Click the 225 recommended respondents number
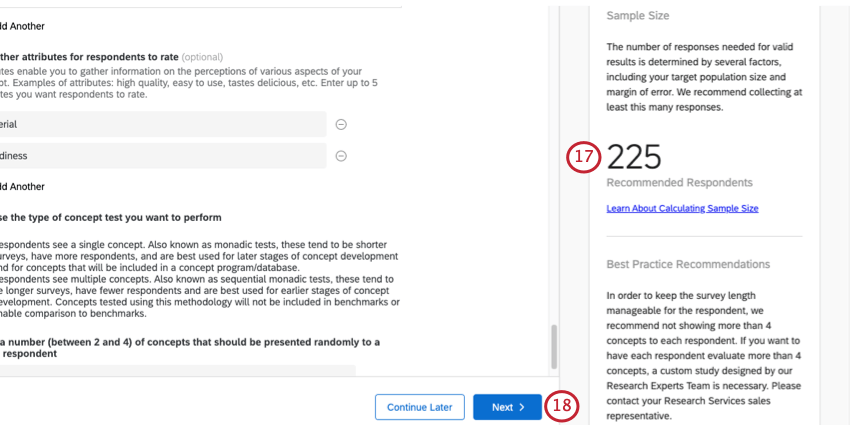850x425 pixels. [x=634, y=157]
